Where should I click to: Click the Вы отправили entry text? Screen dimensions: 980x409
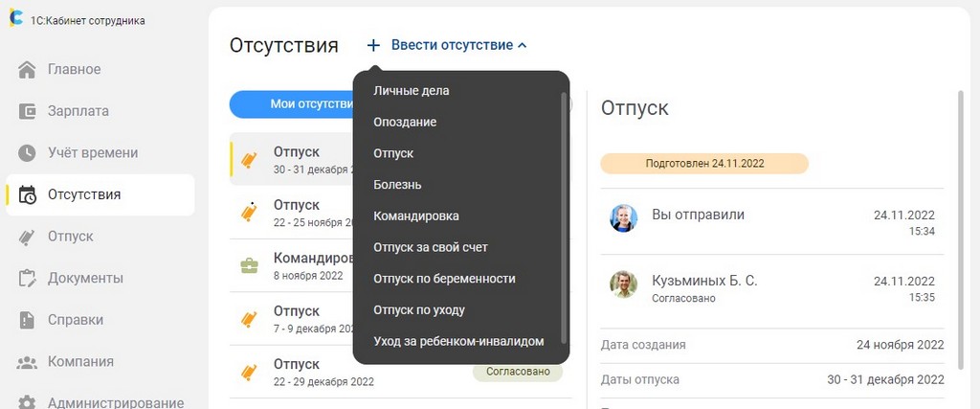(698, 215)
